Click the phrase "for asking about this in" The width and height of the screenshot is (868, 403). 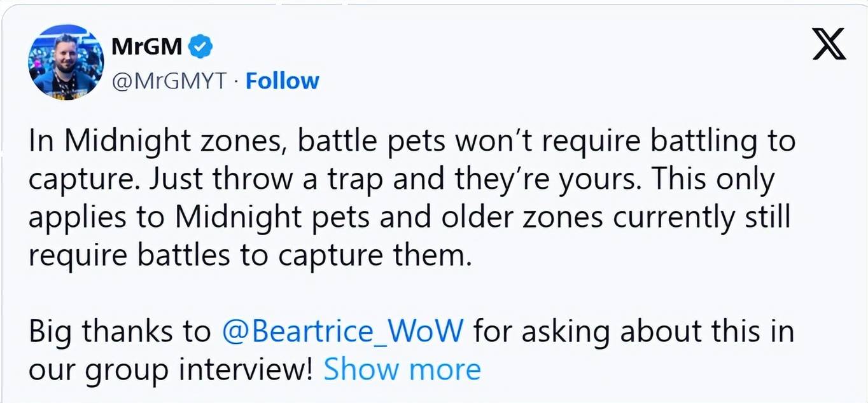click(x=632, y=331)
